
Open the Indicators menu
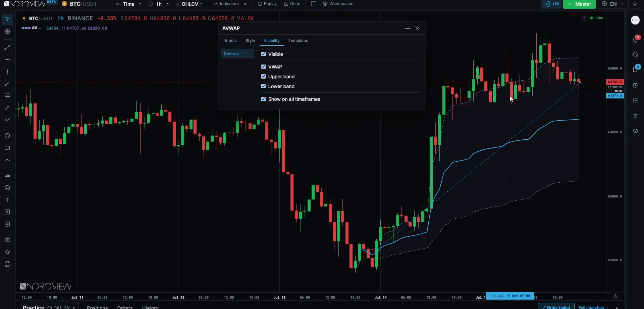click(226, 4)
